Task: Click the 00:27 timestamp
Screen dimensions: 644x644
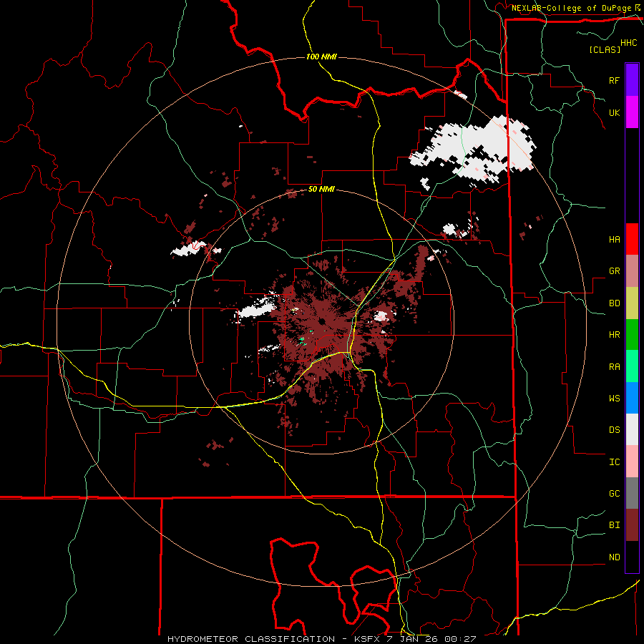Action: pos(460,639)
